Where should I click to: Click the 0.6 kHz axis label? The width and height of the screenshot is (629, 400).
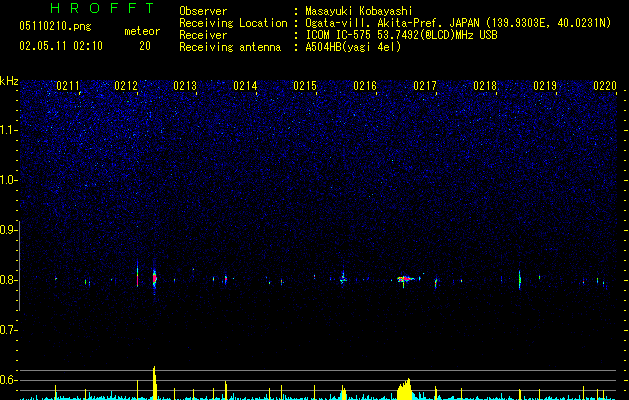pos(8,380)
